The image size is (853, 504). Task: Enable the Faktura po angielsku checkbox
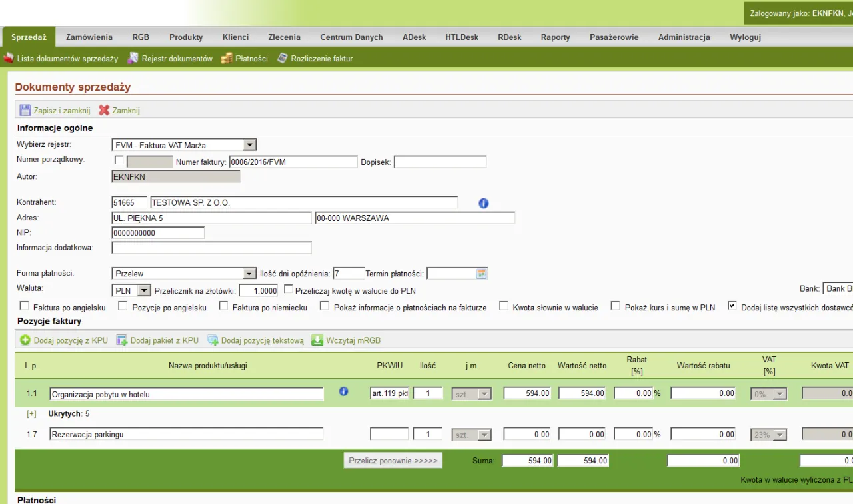(25, 306)
